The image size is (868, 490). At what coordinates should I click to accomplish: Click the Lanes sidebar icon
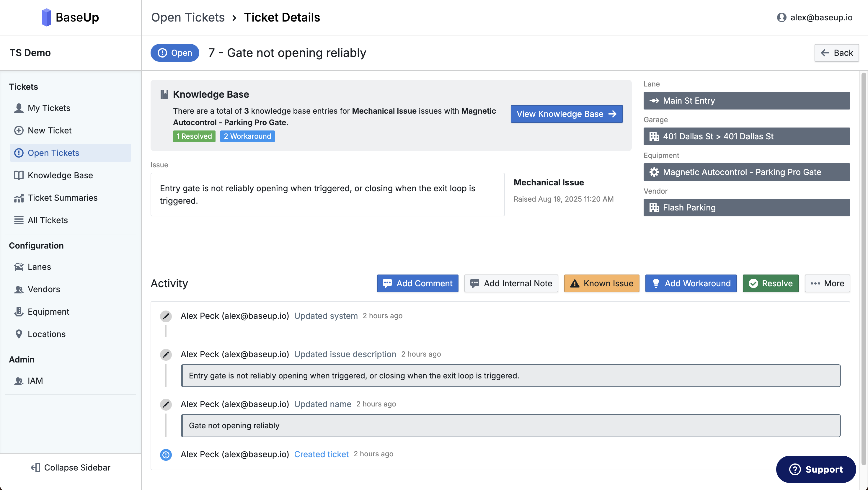19,267
